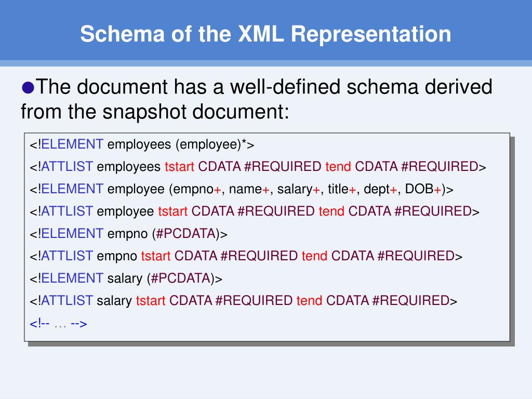
Task: Click '(employee)*>' in the first code line
Action: coord(215,145)
